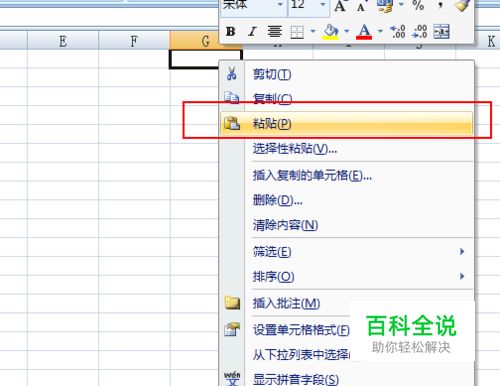Select column E header
Image resolution: width=500 pixels, height=386 pixels.
tap(63, 41)
